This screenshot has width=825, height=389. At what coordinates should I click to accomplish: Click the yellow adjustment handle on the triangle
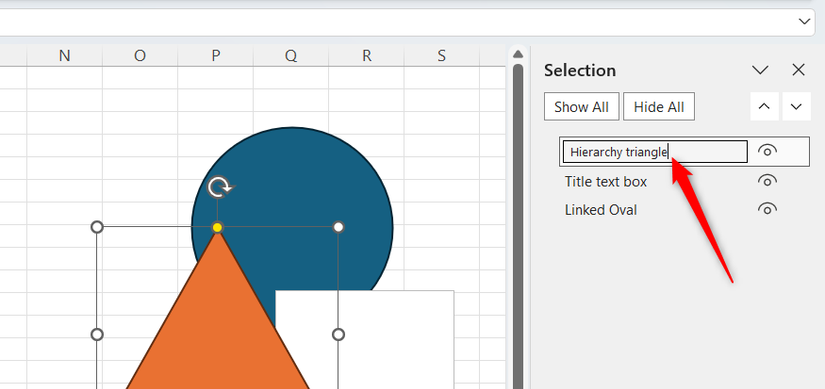point(217,227)
